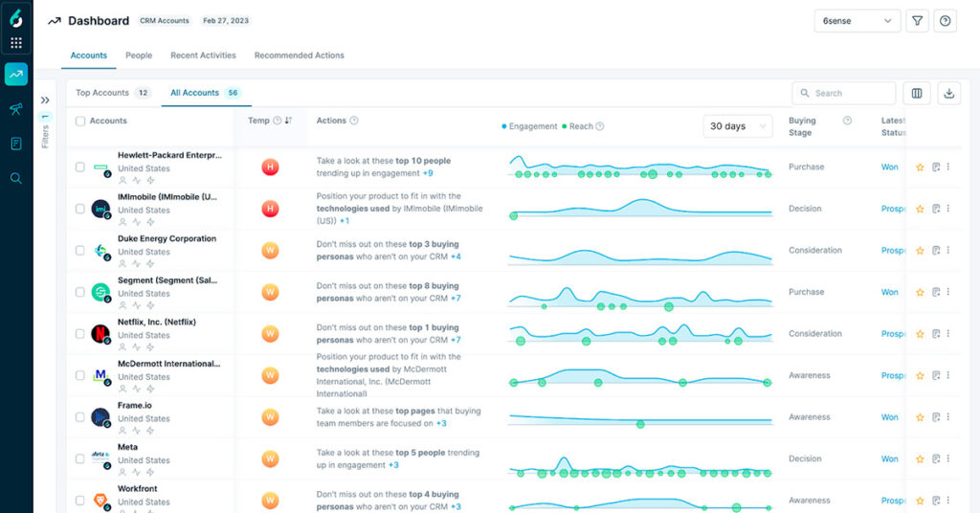
Task: Toggle the select-all Accounts header checkbox
Action: click(80, 122)
